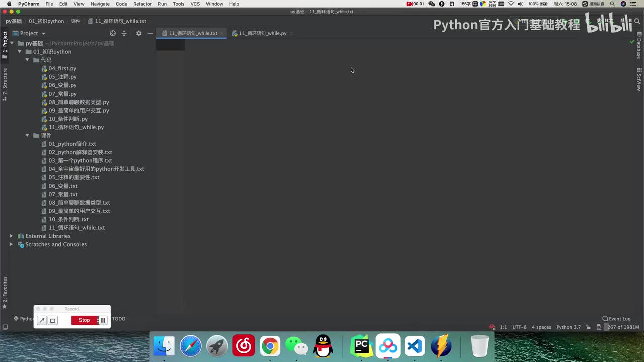
Task: Pause the recording
Action: coord(103,320)
